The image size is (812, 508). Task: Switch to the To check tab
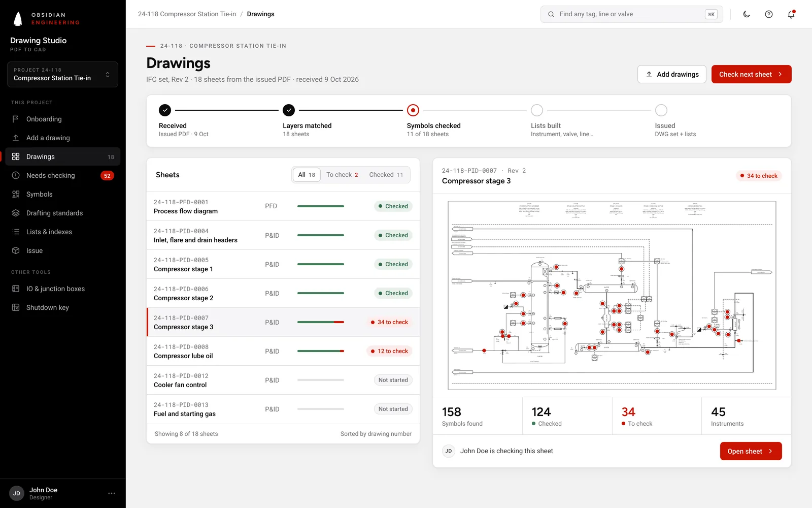342,175
